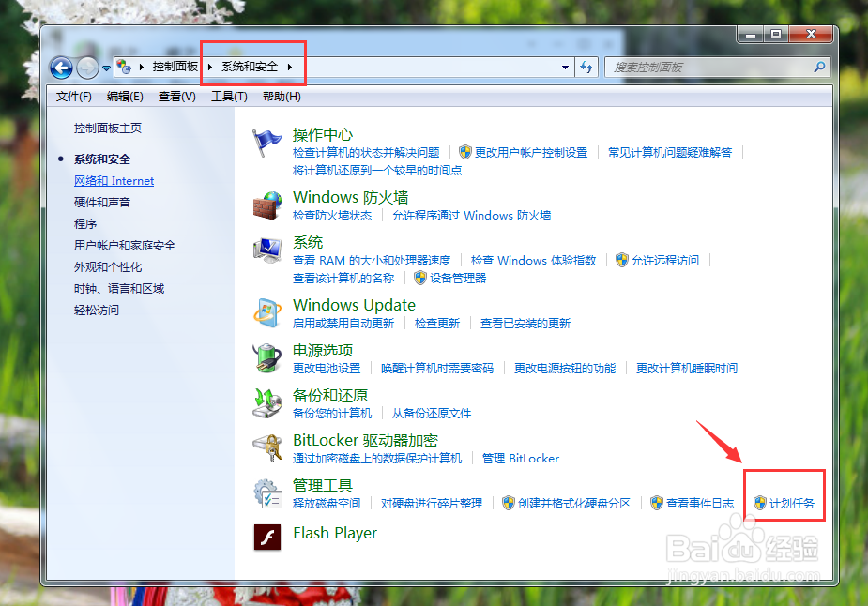Image resolution: width=868 pixels, height=606 pixels.
Task: Click 控制面板 in the breadcrumb
Action: pos(175,67)
